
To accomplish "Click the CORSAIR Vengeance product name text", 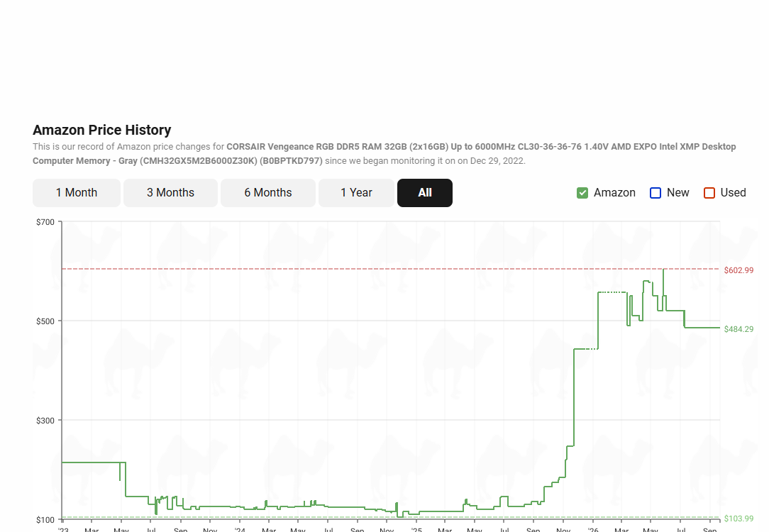I will [x=384, y=153].
